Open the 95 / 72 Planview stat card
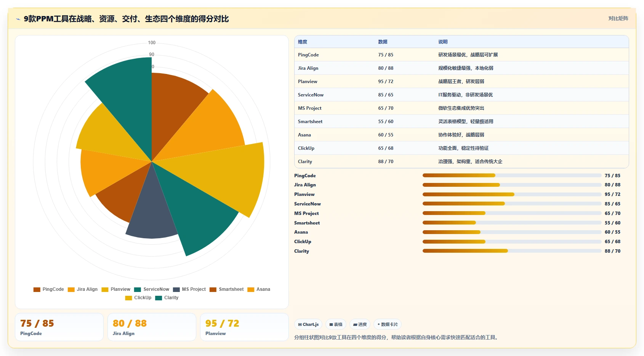Viewport: 644px width, 356px height. [244, 327]
